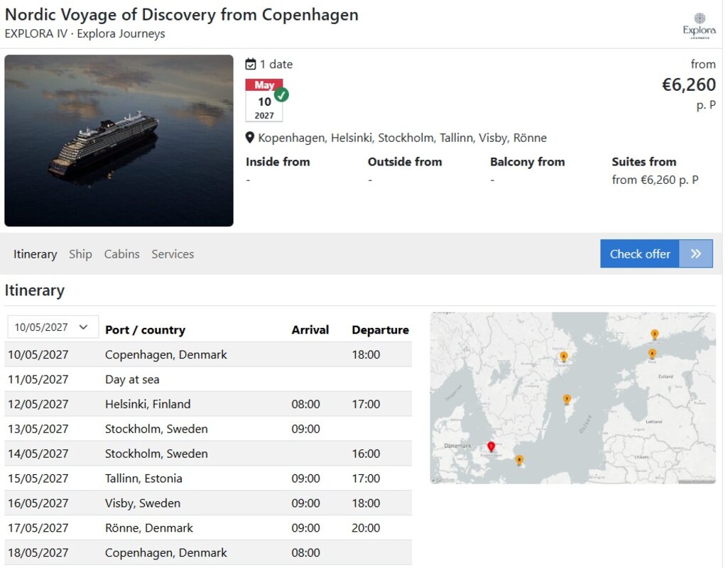Switch to the Itinerary tab
Image resolution: width=728 pixels, height=568 pixels.
(x=36, y=254)
